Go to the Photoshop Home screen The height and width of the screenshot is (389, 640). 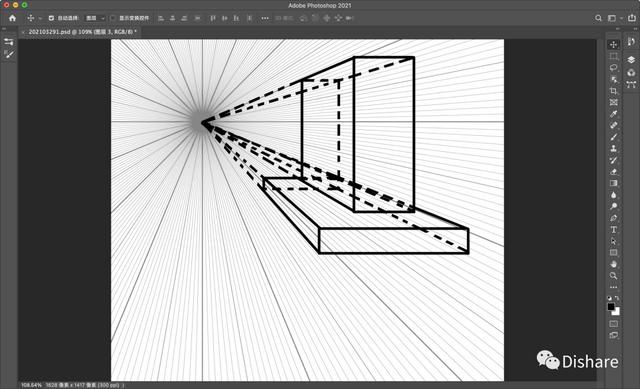(12, 18)
